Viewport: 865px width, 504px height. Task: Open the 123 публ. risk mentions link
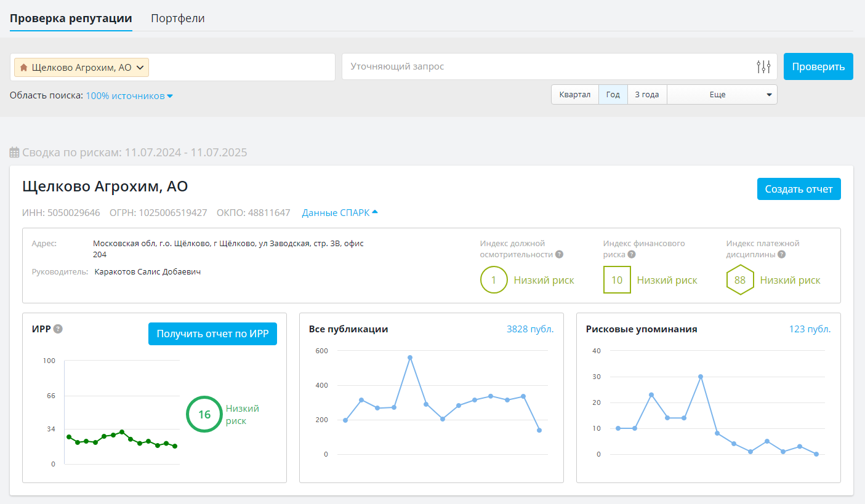click(810, 329)
